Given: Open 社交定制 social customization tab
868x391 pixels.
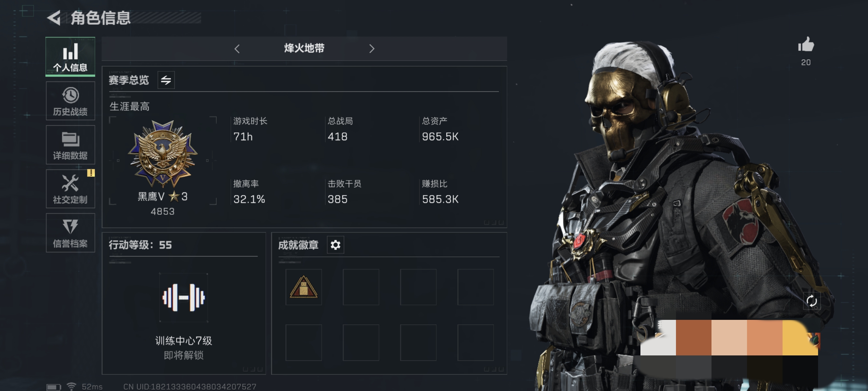Looking at the screenshot, I should coord(70,188).
